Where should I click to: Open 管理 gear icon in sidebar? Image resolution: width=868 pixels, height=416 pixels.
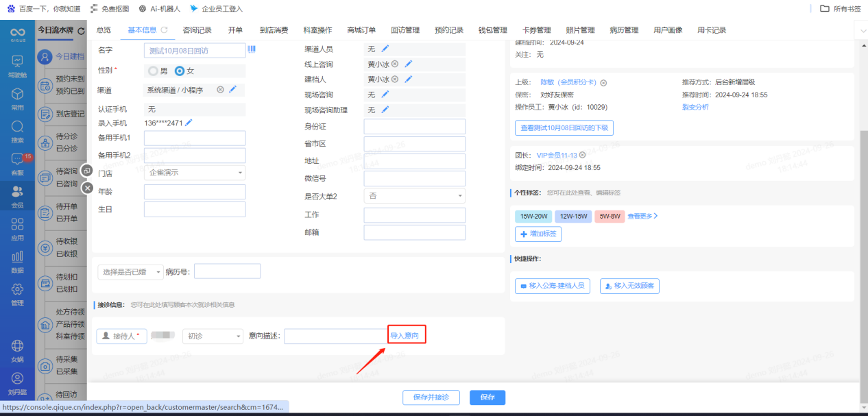[17, 293]
